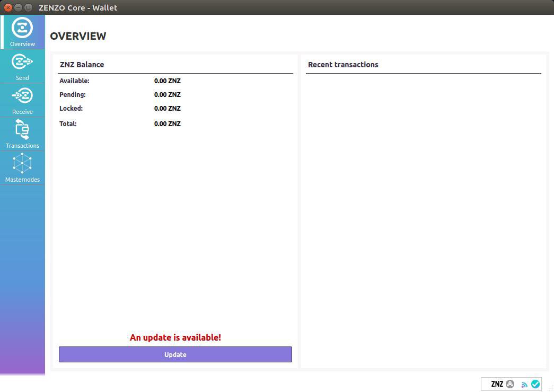Click the 'Total:' label
This screenshot has height=392, width=554.
68,123
